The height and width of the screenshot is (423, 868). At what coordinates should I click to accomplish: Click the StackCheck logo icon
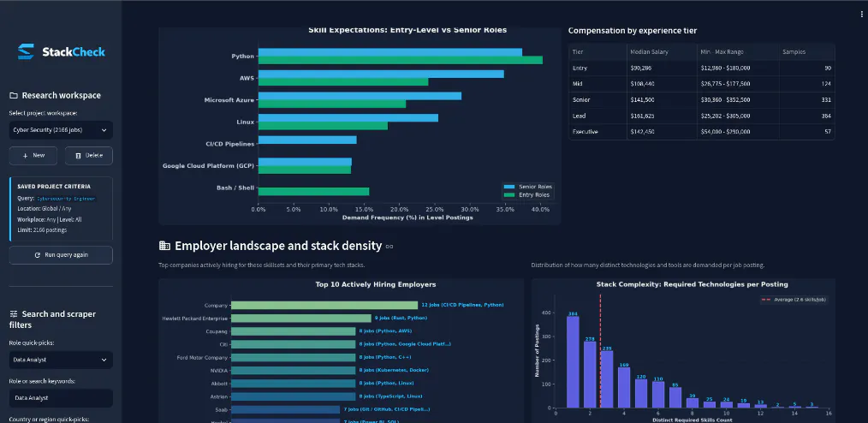click(x=26, y=51)
